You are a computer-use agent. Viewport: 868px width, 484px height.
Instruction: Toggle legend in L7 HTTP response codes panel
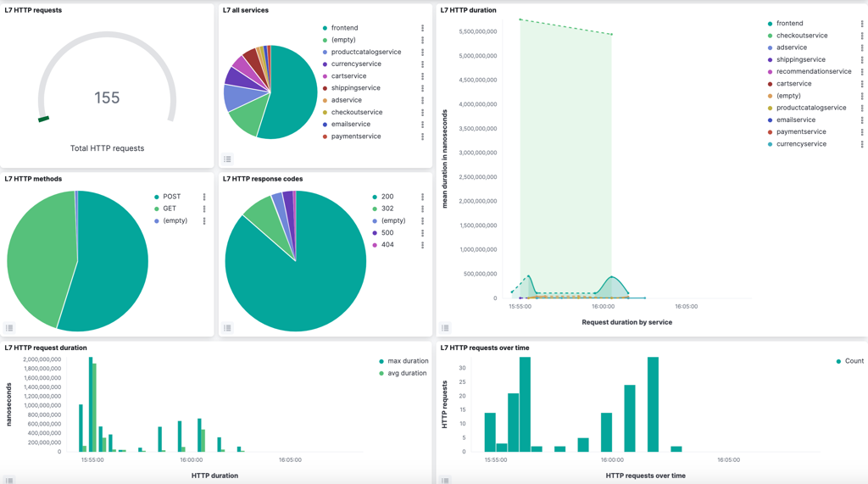pos(227,328)
